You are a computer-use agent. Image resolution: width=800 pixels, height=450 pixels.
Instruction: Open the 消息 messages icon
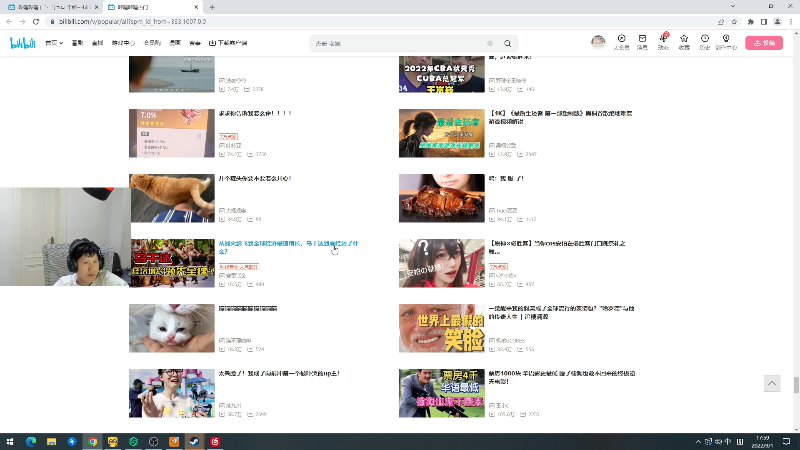point(642,42)
